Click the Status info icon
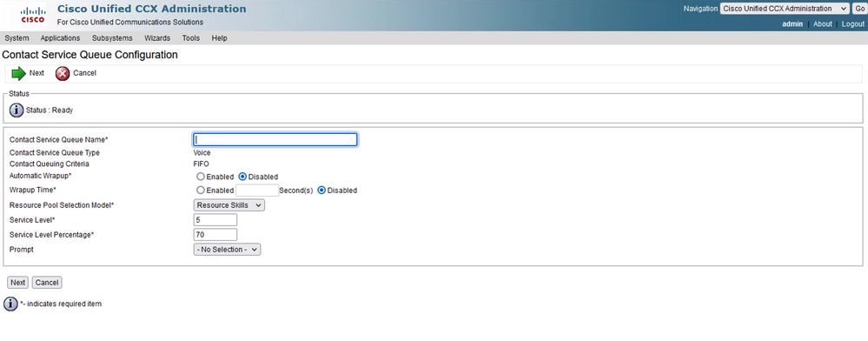868x341 pixels. (x=17, y=110)
